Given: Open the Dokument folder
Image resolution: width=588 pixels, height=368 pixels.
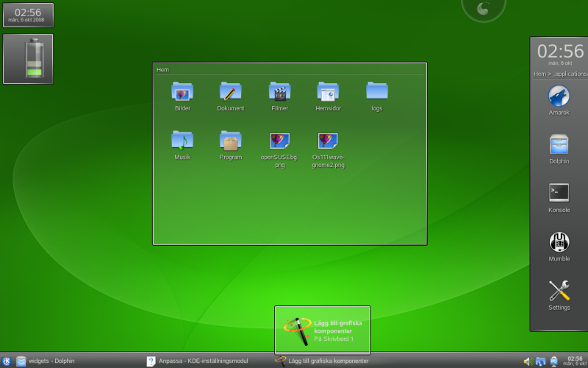Looking at the screenshot, I should (x=231, y=96).
